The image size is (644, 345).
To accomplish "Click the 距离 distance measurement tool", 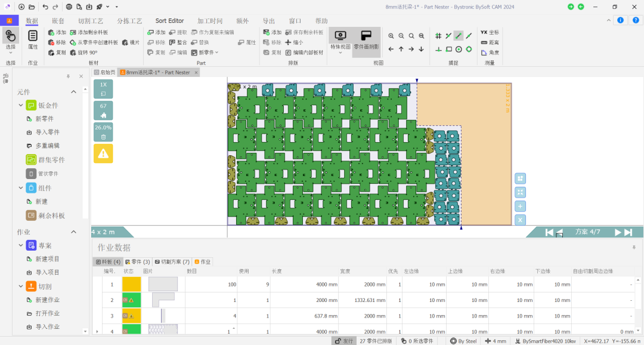I will click(x=490, y=42).
